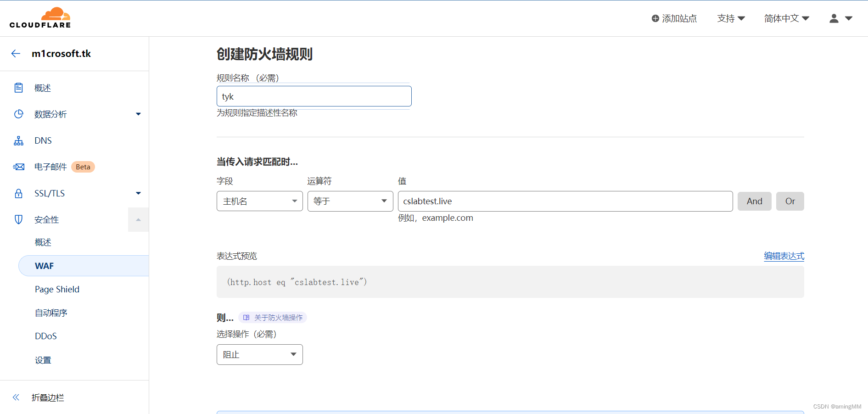The width and height of the screenshot is (868, 414).
Task: Expand the 数据分析 submenu arrow
Action: (138, 114)
